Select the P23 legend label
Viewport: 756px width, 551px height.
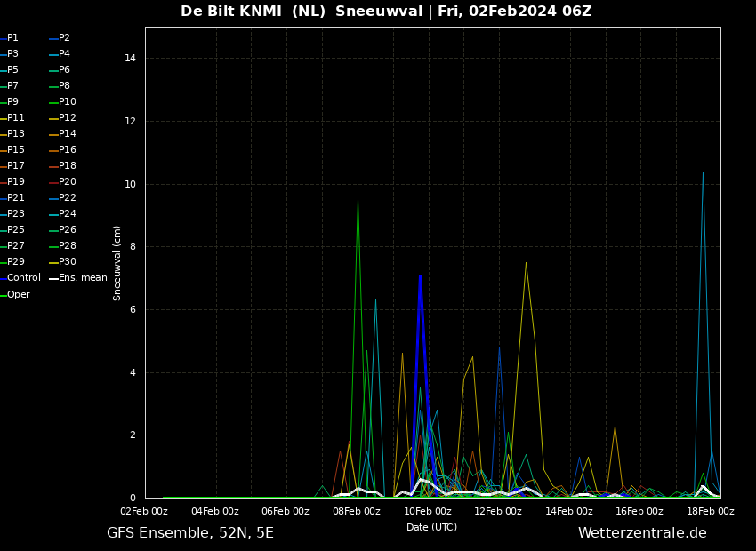(x=16, y=214)
